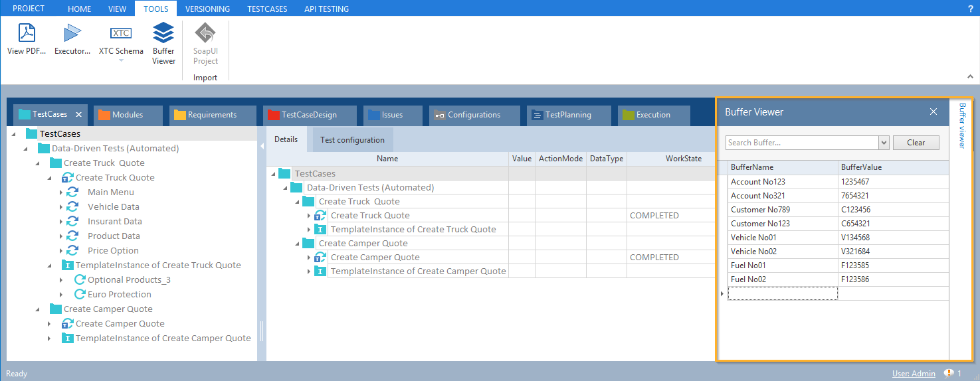Expand the Vehicle Data tree node
980x381 pixels.
61,207
